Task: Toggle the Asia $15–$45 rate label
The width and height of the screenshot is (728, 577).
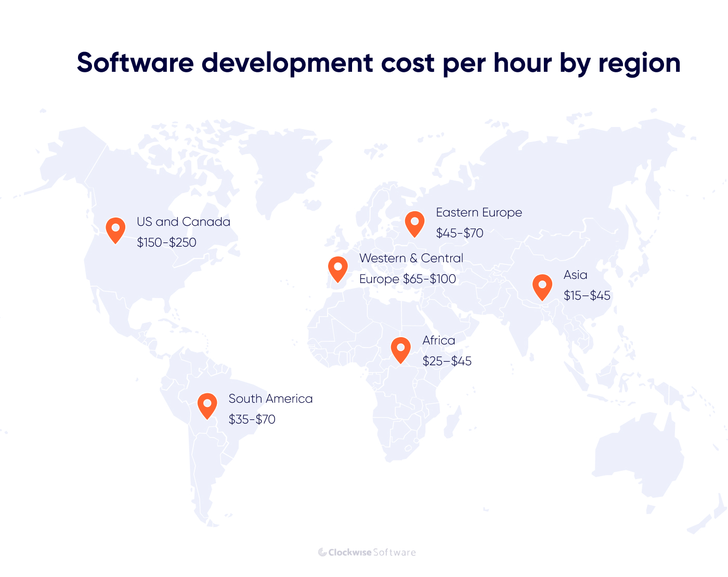Action: 587,296
